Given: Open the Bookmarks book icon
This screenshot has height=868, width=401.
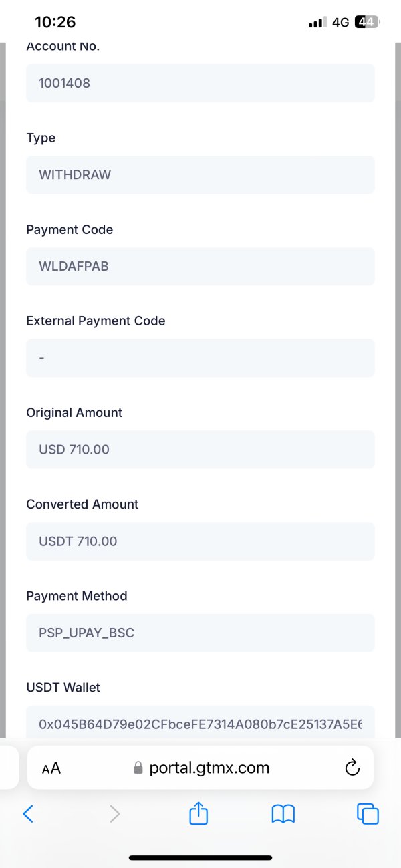Looking at the screenshot, I should pyautogui.click(x=283, y=813).
